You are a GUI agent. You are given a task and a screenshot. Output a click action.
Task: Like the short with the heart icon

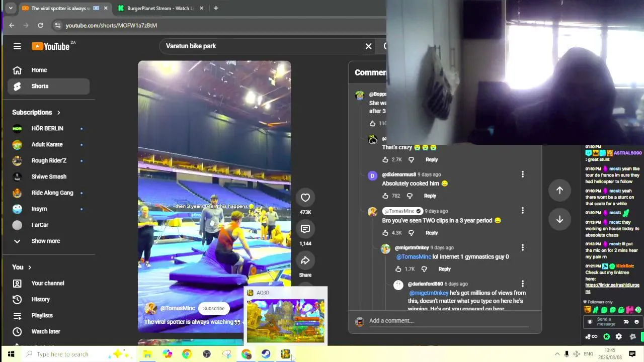coord(305,198)
